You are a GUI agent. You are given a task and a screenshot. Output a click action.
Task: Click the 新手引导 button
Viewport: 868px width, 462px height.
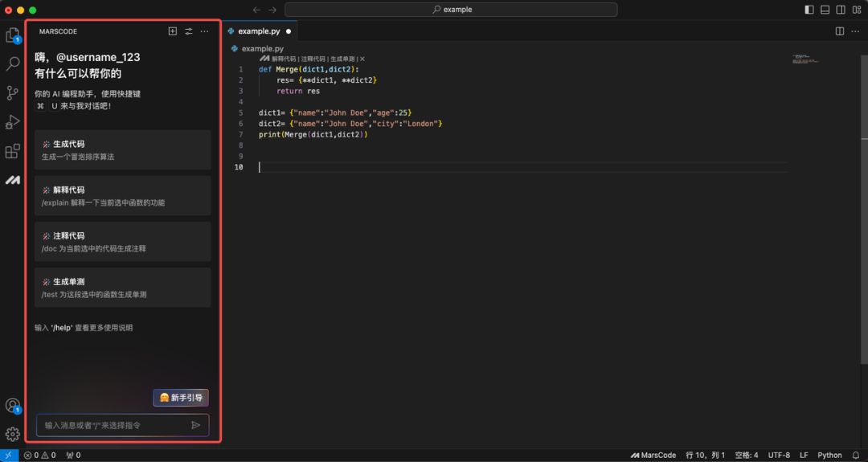click(181, 397)
